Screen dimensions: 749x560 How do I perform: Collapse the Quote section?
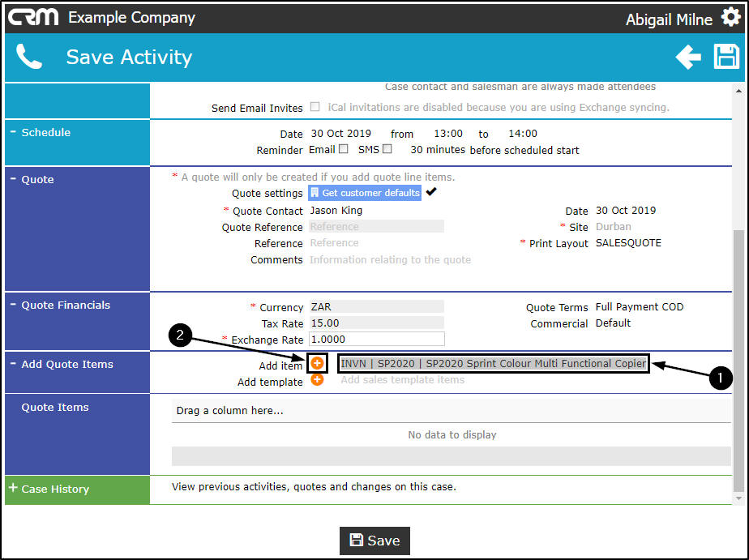[13, 179]
